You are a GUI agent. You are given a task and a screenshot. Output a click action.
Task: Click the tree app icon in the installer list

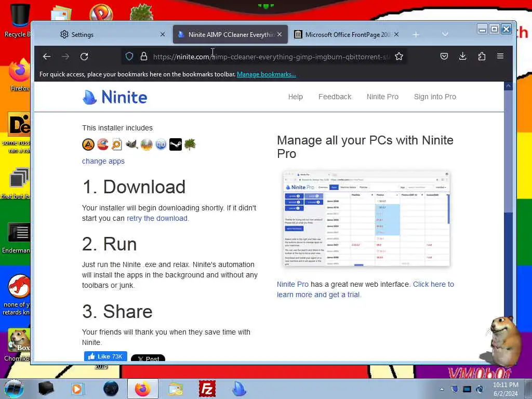[x=190, y=144]
